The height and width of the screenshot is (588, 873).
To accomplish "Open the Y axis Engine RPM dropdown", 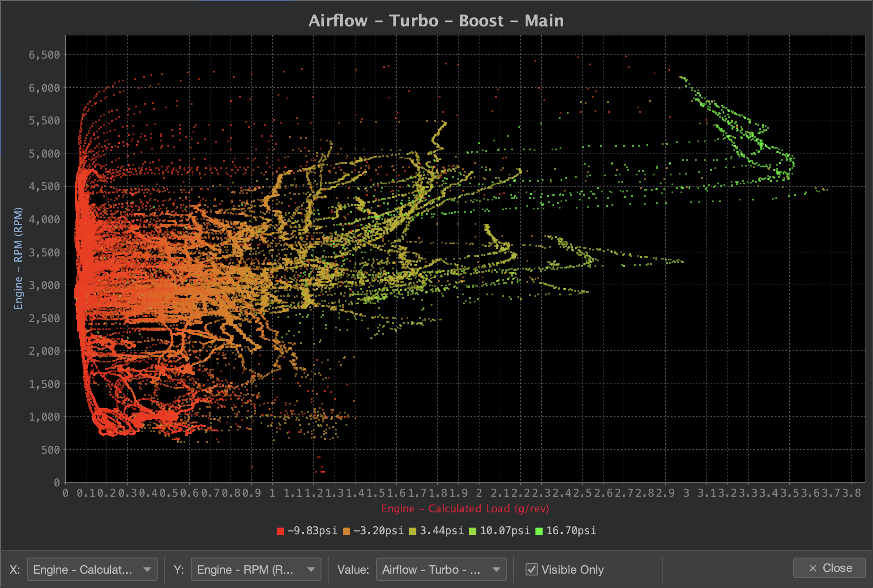I will click(256, 569).
